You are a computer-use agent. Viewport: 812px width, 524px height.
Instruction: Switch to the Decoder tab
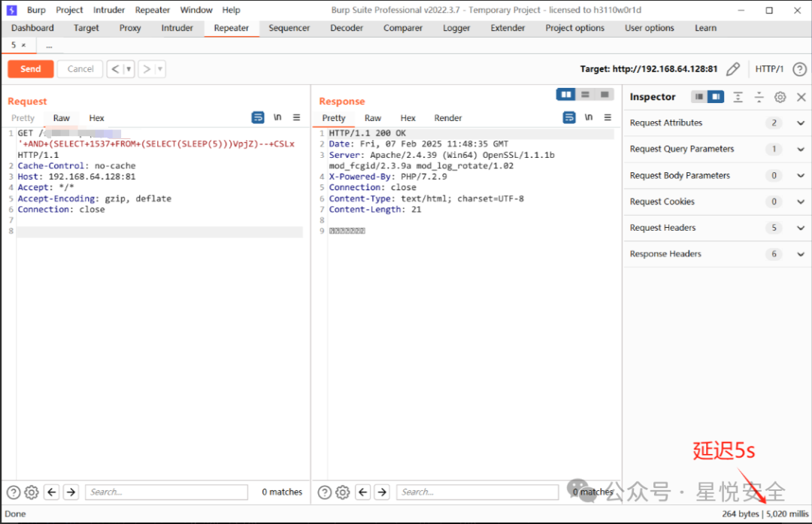347,28
